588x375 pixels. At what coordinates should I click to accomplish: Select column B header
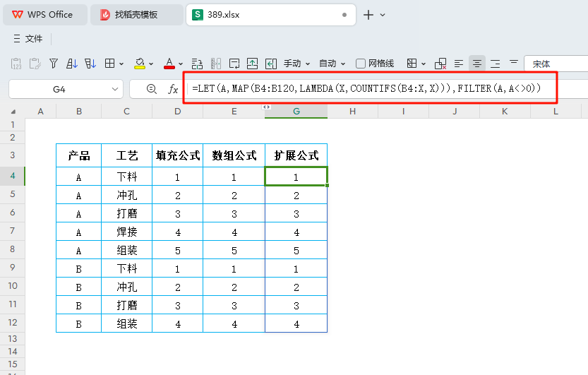pos(79,112)
